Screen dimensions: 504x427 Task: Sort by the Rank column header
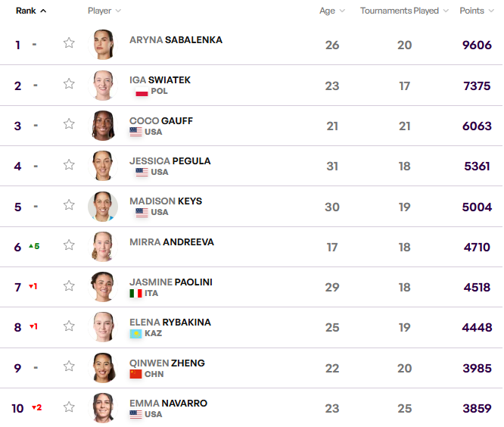[31, 11]
